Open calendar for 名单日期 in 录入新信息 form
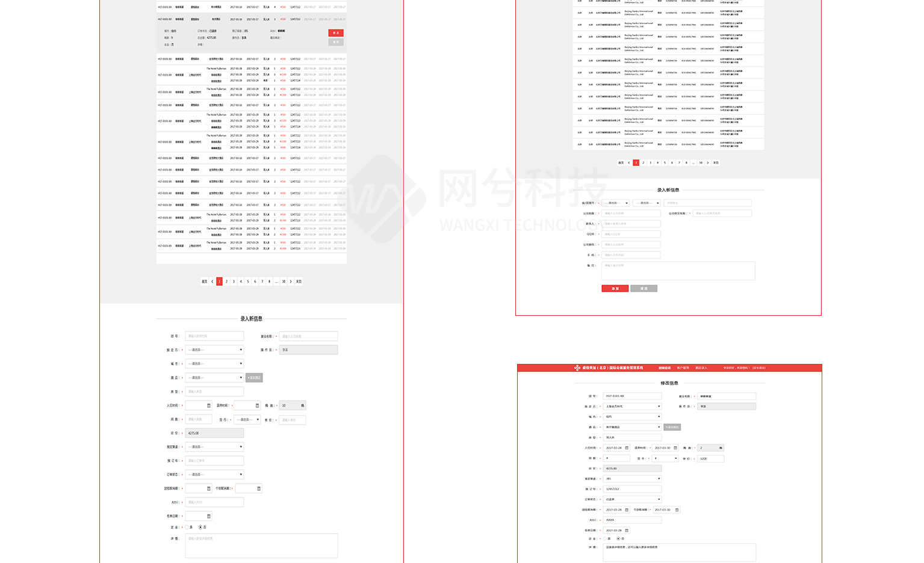924x563 pixels. click(209, 516)
